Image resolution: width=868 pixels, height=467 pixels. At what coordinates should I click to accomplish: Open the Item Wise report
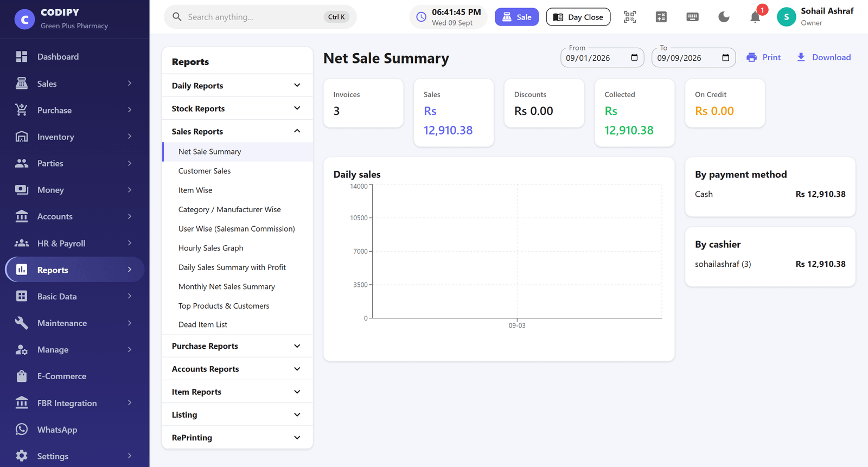click(237, 190)
